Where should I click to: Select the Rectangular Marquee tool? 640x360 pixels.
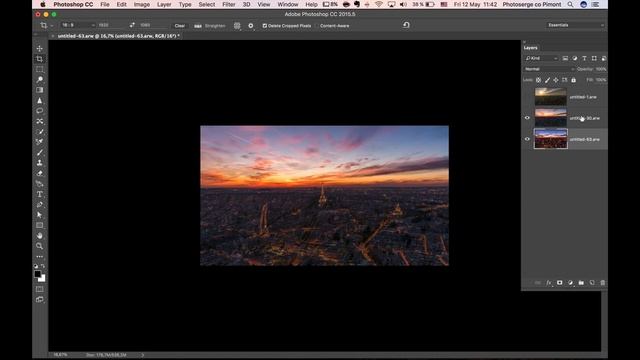40,69
